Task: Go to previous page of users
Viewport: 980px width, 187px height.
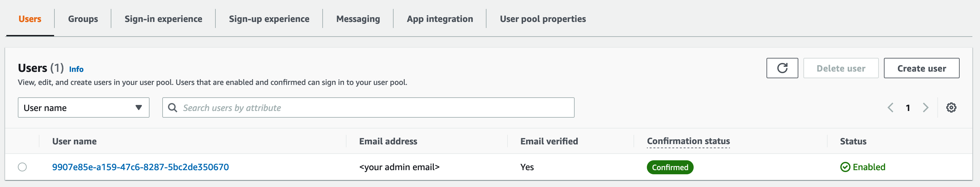Action: 891,107
